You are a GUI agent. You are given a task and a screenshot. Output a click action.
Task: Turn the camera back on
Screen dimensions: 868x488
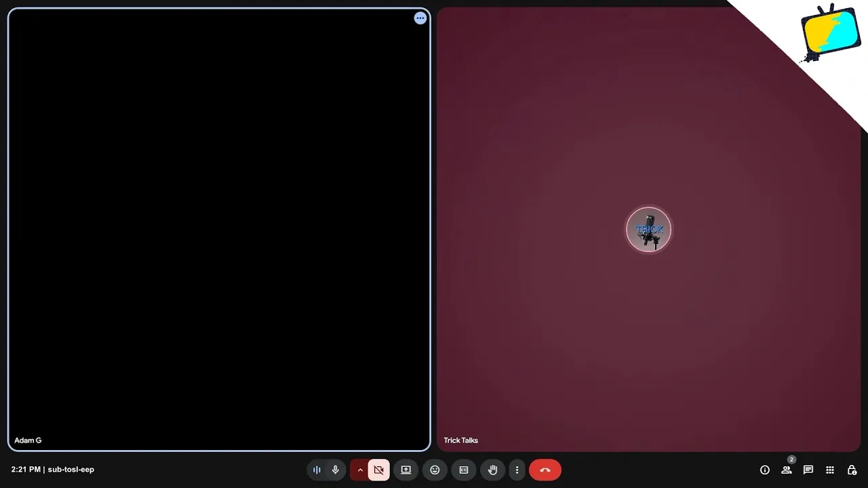pos(379,470)
